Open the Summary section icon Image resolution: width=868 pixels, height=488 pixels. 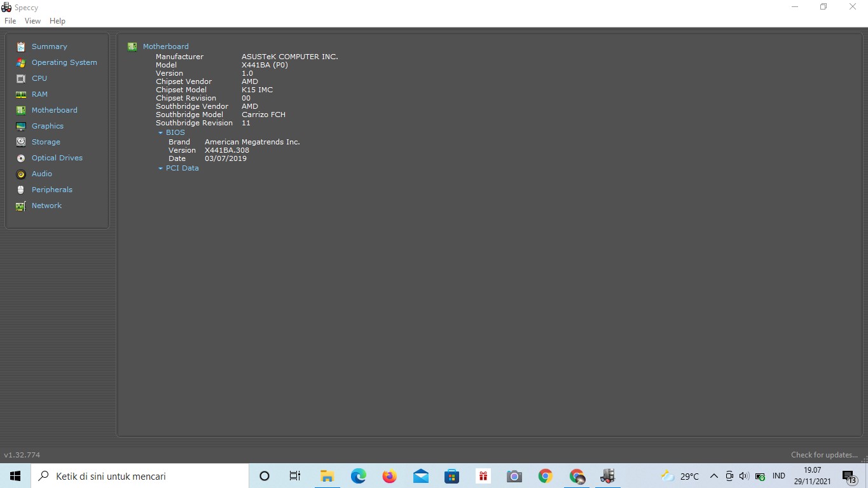pyautogui.click(x=21, y=46)
